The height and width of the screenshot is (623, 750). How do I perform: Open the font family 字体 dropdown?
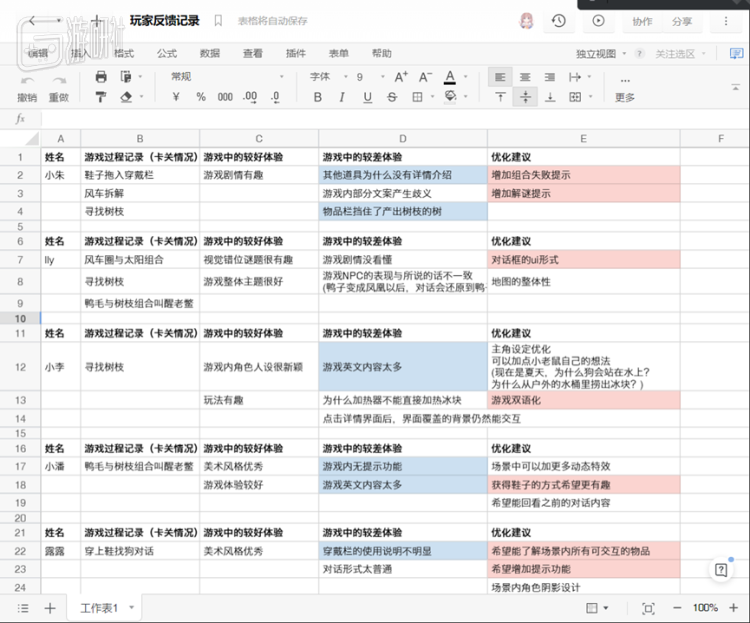329,77
